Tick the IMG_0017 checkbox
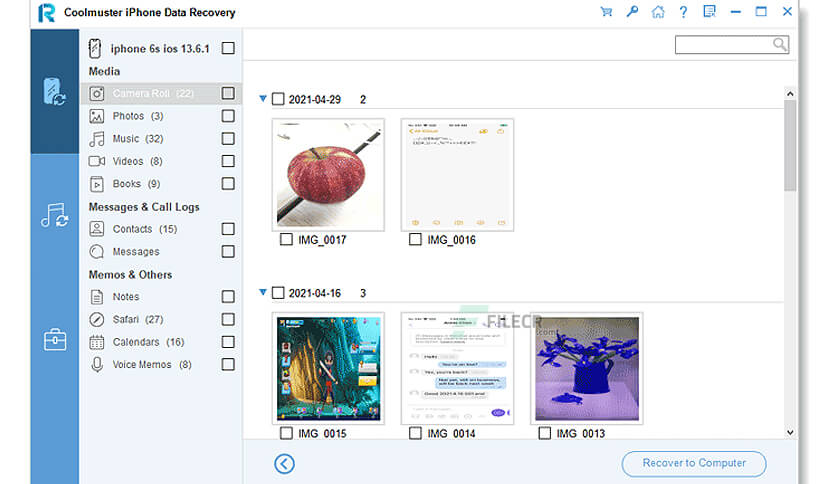The height and width of the screenshot is (484, 836). (286, 240)
